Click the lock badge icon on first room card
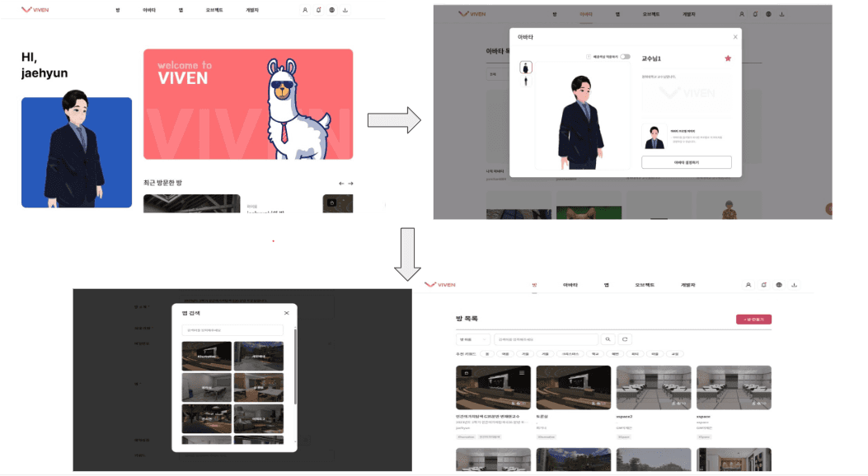The width and height of the screenshot is (868, 476). (x=466, y=372)
